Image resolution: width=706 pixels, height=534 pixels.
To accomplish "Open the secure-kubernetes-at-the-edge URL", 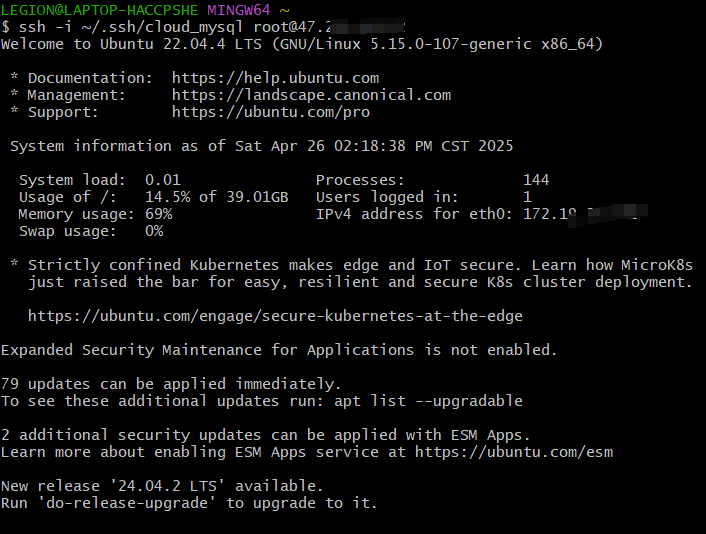I will 275,317.
